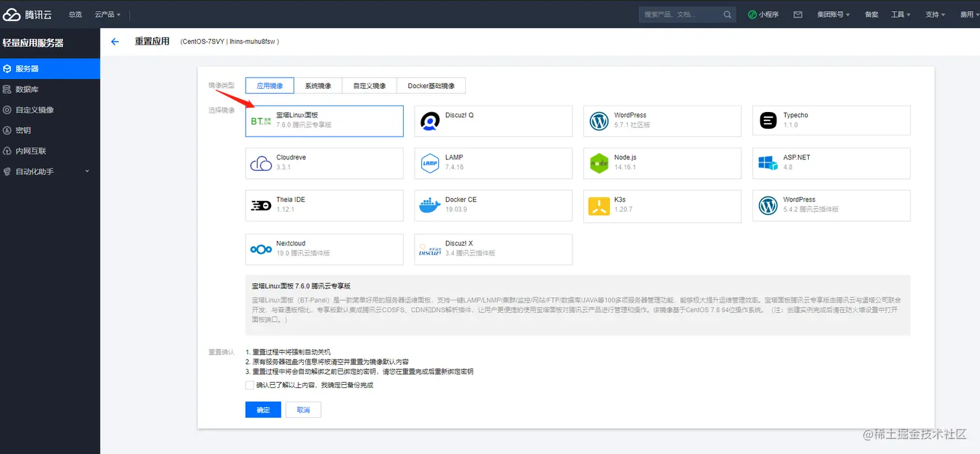Click the Discuz! X logo icon
This screenshot has width=980, height=454.
[x=430, y=250]
